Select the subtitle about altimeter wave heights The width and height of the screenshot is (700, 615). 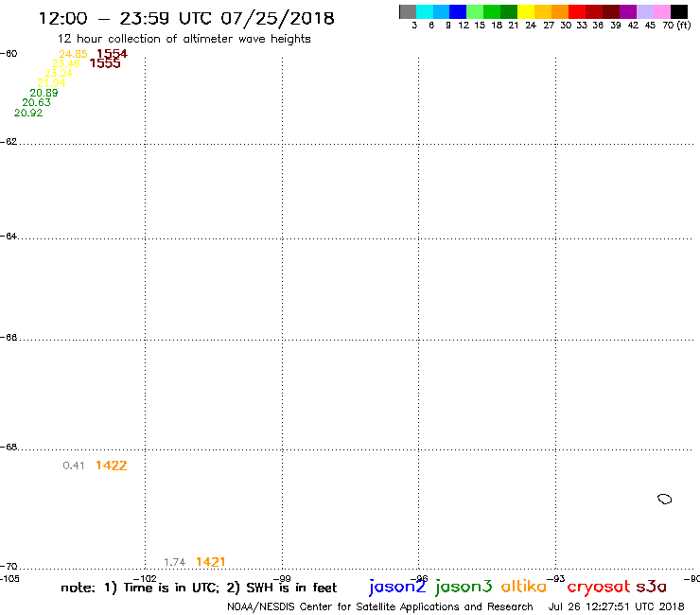tap(184, 40)
